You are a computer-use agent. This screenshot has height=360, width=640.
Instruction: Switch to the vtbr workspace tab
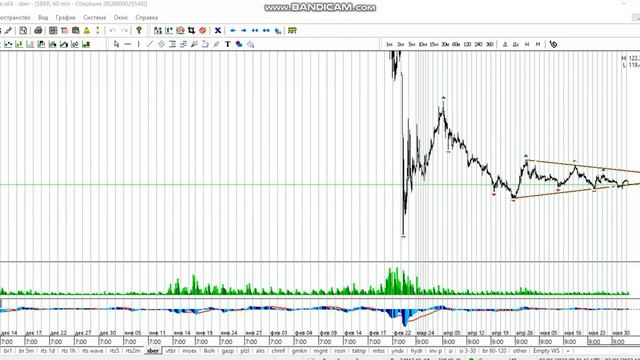(170, 351)
